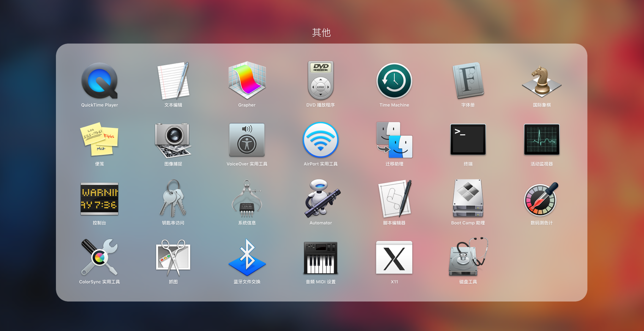Open 控制台 console icon
This screenshot has width=644, height=331.
coord(99,199)
